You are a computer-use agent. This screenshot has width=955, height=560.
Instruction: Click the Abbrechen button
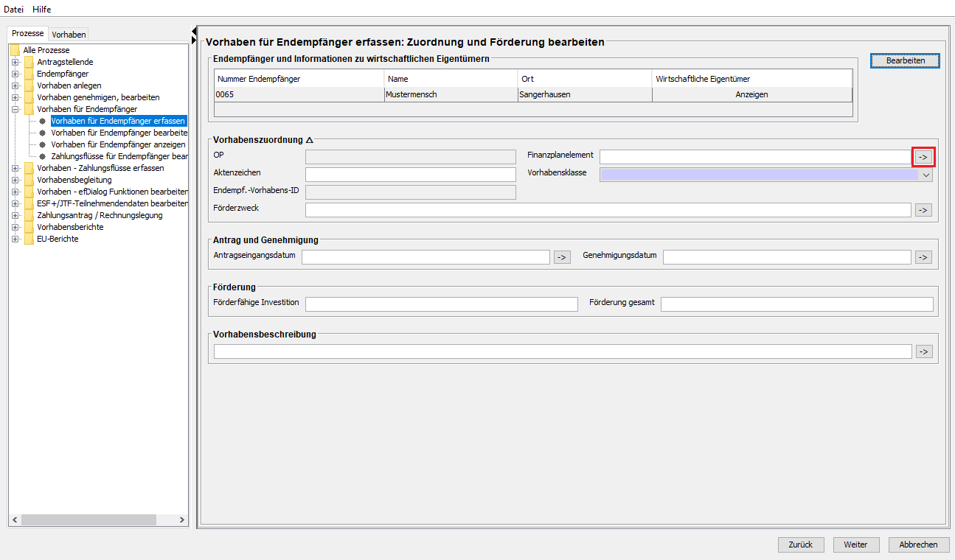918,545
